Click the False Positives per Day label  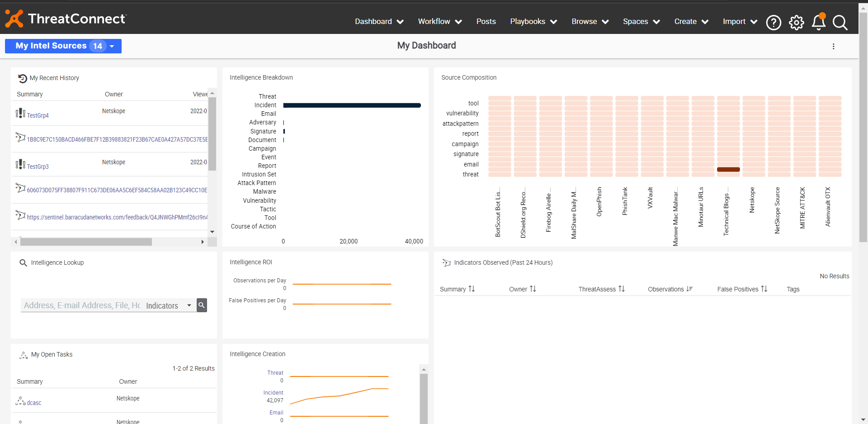257,301
